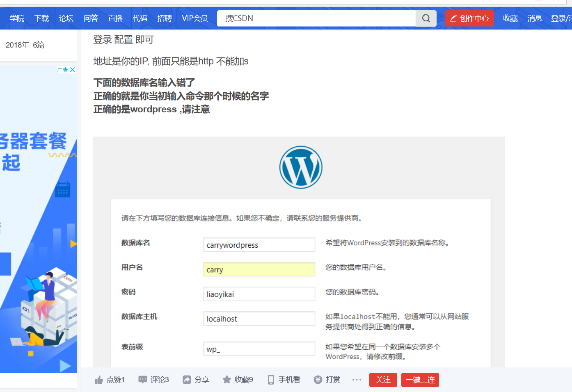Open 学院 in the top navigation

[17, 18]
